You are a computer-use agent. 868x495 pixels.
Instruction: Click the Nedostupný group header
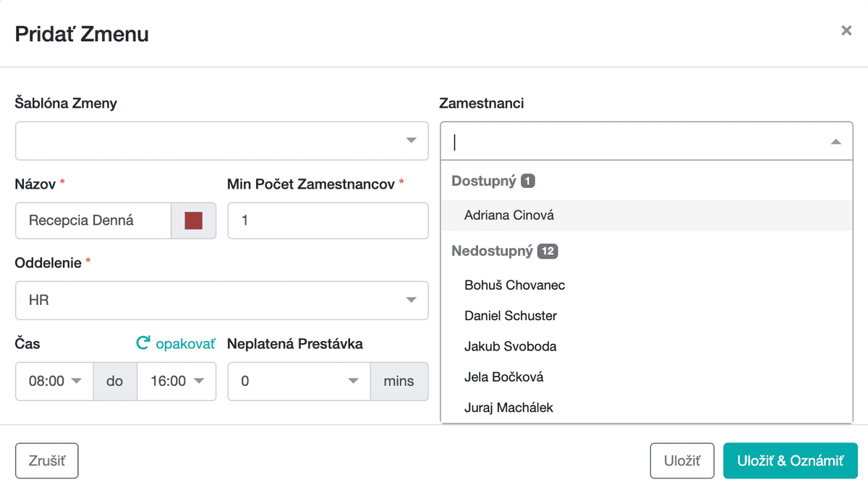pyautogui.click(x=504, y=251)
